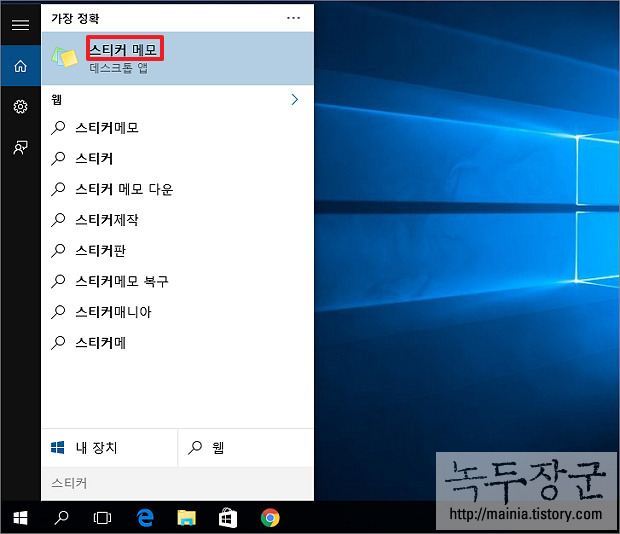
Task: Click search icon beside 스티커제작
Action: 58,220
